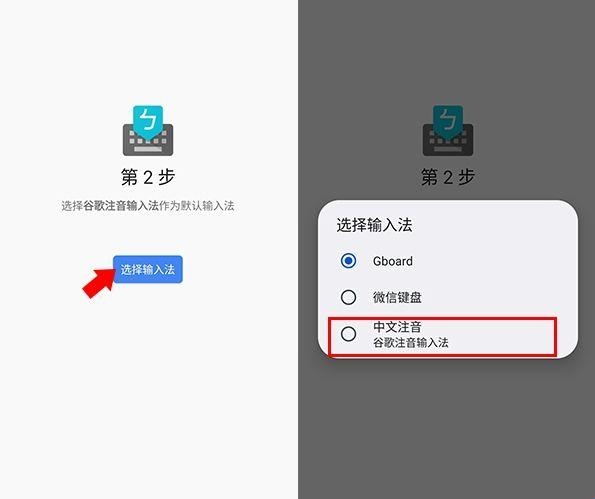
Task: Click the dimmed Zhuyin keyboard icon on right
Action: pos(448,131)
